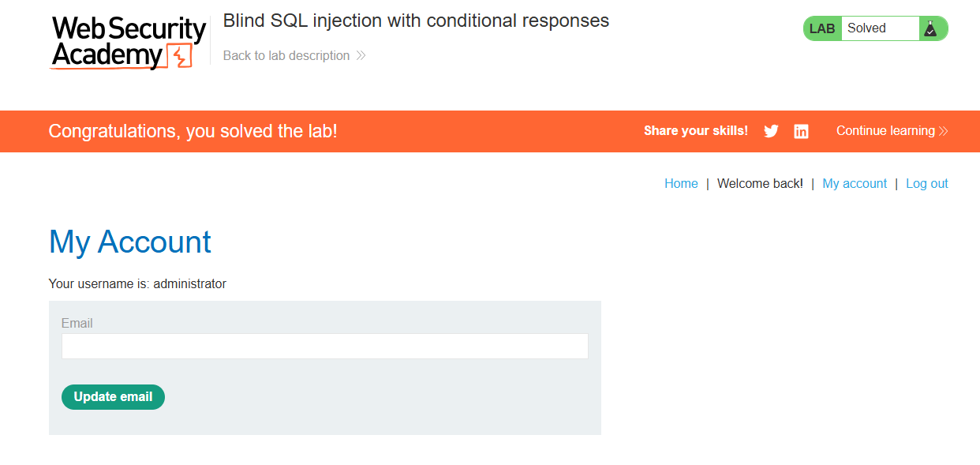Click the lightning bolt in logo

point(181,57)
